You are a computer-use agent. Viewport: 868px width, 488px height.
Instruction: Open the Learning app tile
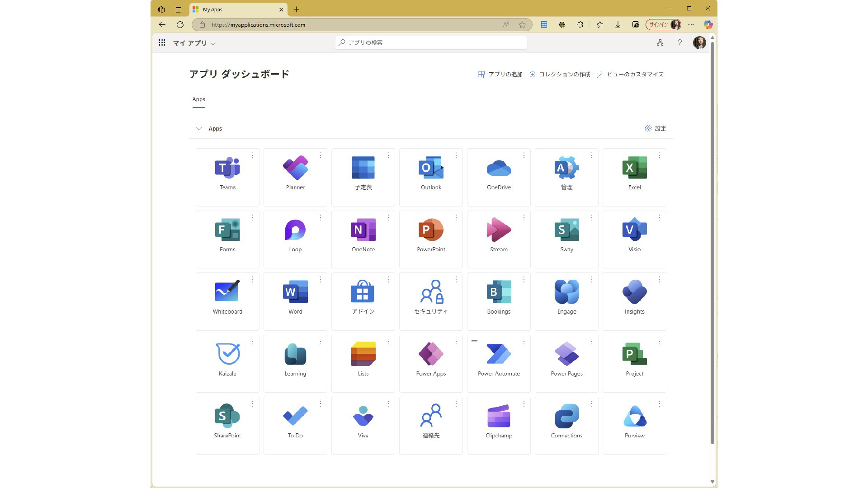click(295, 364)
